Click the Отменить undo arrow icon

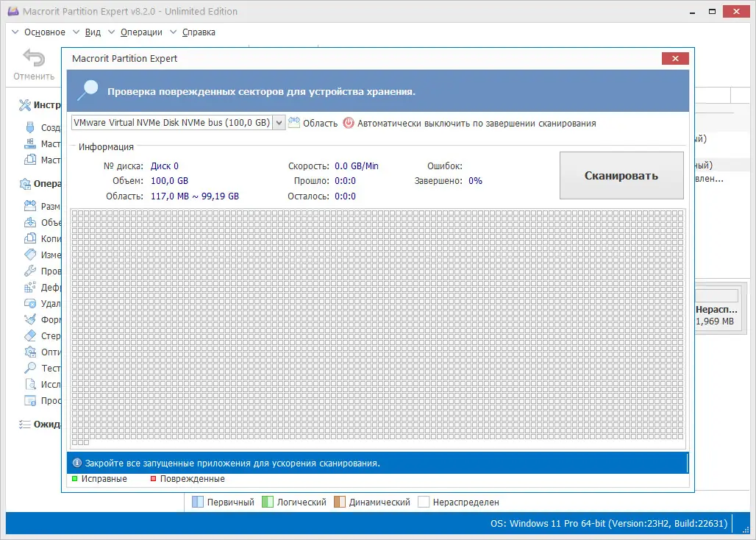34,58
